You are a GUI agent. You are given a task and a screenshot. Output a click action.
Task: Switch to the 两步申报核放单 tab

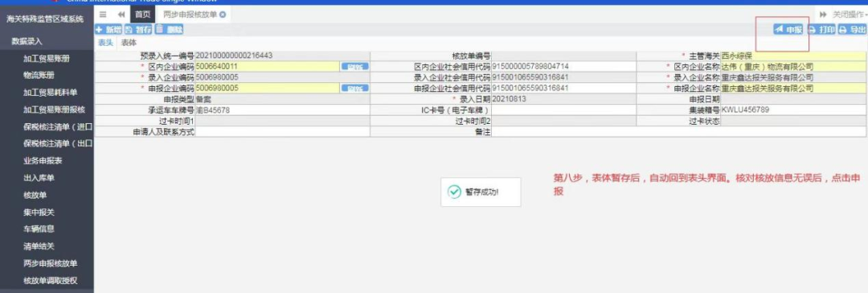tap(190, 14)
